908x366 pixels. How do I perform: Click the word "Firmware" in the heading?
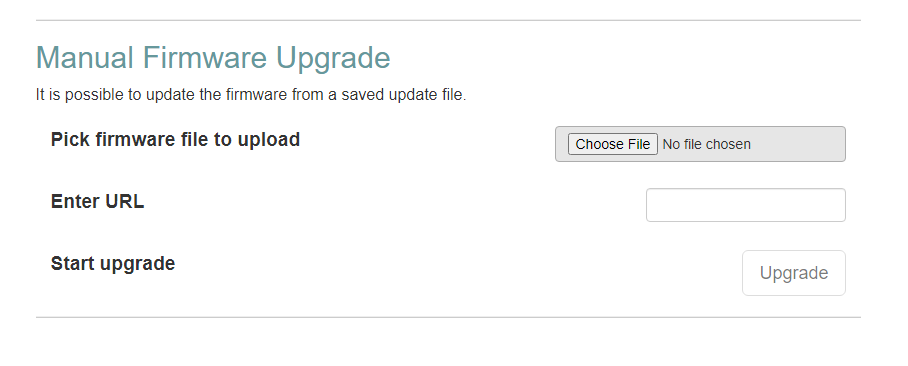[204, 58]
